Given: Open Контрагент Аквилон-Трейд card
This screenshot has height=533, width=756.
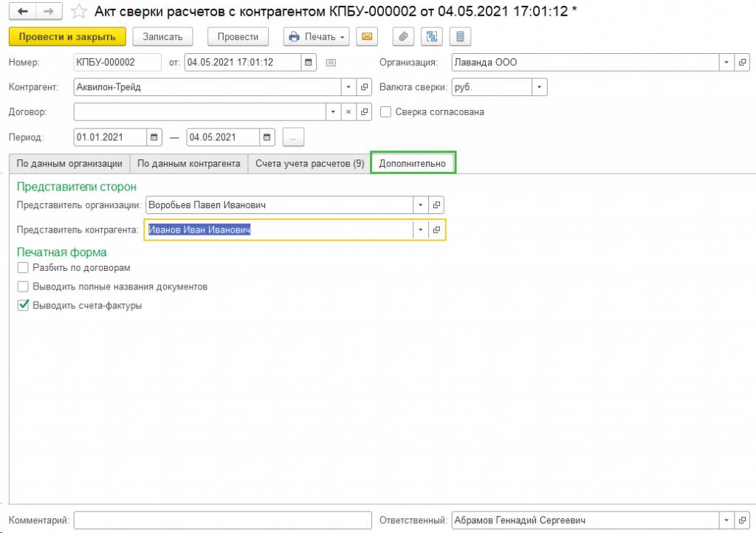Looking at the screenshot, I should 365,87.
